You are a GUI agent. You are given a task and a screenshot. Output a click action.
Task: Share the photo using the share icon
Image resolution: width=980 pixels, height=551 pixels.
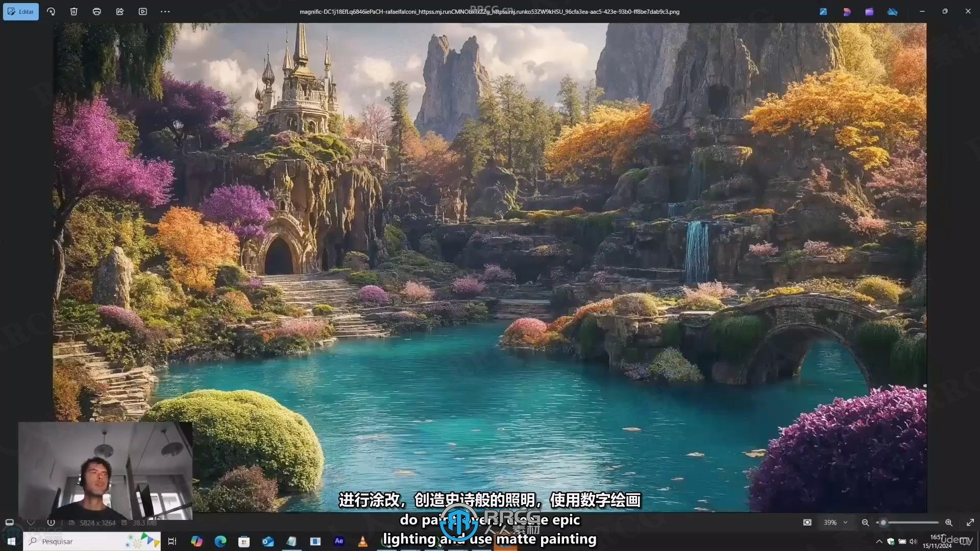120,11
